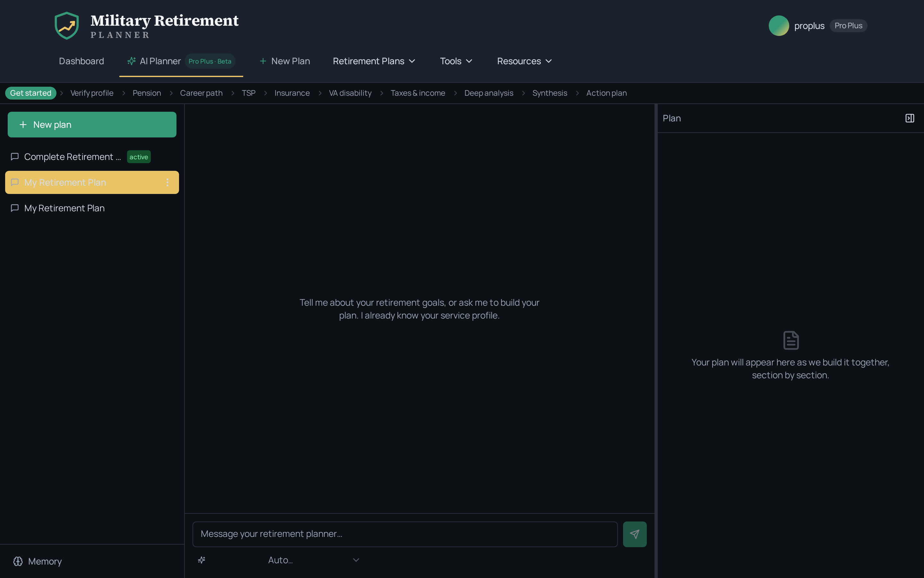Image resolution: width=924 pixels, height=578 pixels.
Task: Click the Pro Plus · Beta badge
Action: pos(210,61)
